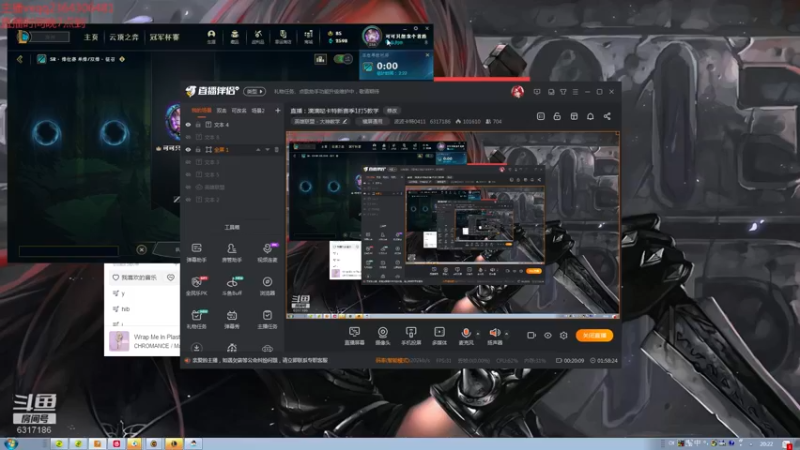Toggle lock on the 全屏1 source
The height and width of the screenshot is (450, 800).
coord(198,149)
